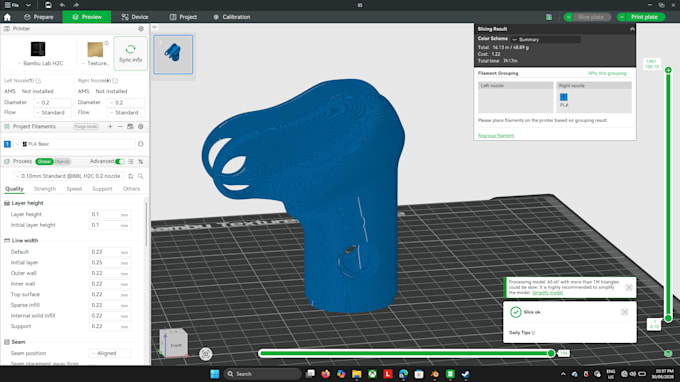Open Firefox from the taskbar
This screenshot has width=680, height=382.
[325, 374]
